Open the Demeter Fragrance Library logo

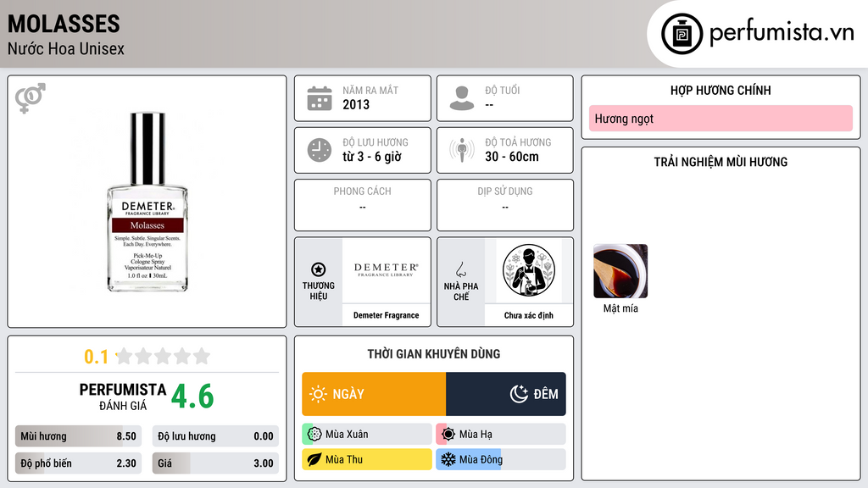387,270
